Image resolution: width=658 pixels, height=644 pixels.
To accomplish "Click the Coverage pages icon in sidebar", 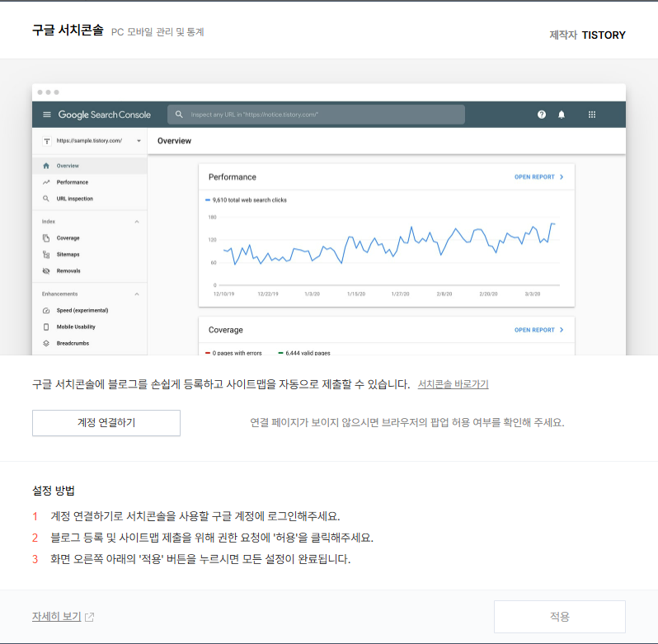I will [x=46, y=237].
